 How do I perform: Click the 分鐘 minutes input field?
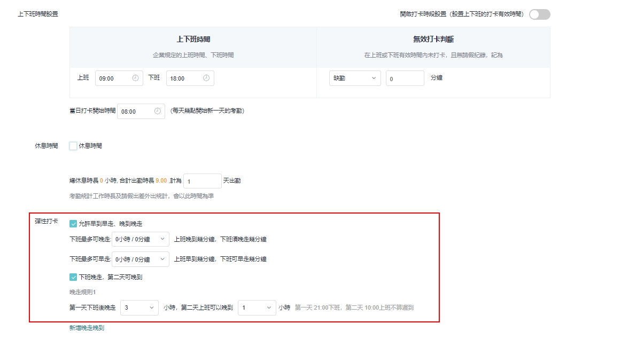point(405,78)
